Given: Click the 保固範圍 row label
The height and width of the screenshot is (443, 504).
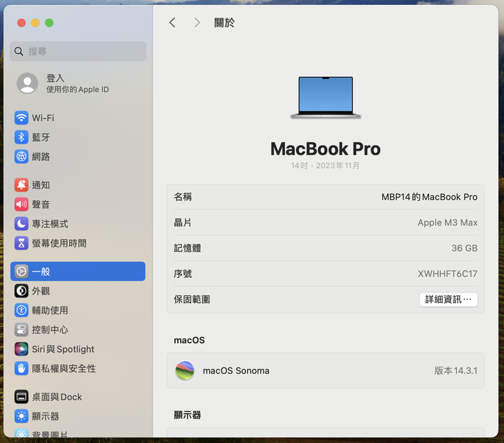Looking at the screenshot, I should coord(192,300).
